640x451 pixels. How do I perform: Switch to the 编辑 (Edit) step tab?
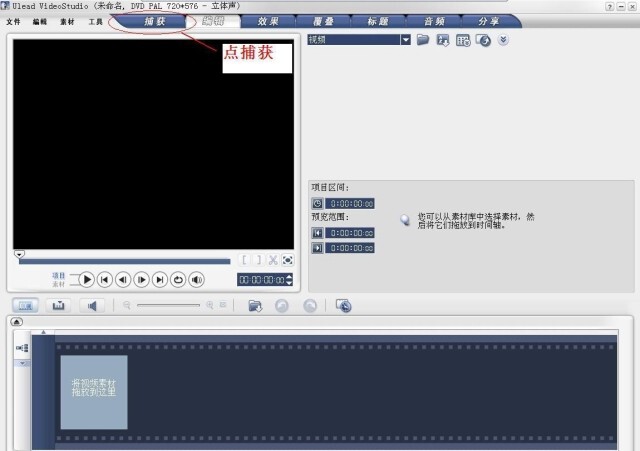coord(213,21)
